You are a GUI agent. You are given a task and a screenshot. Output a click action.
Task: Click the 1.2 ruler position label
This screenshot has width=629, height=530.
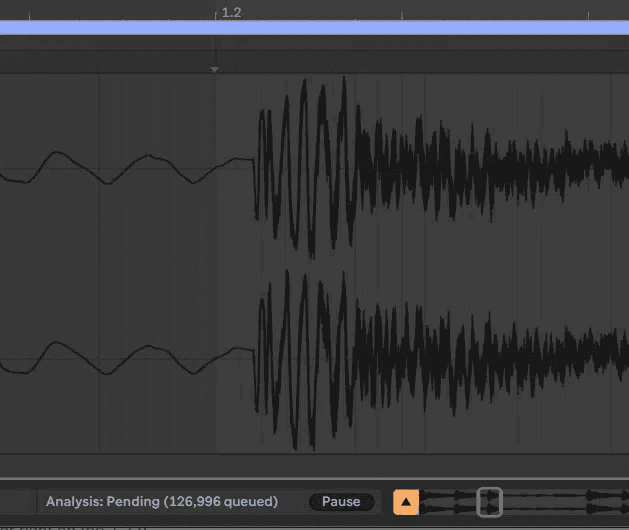coord(231,12)
